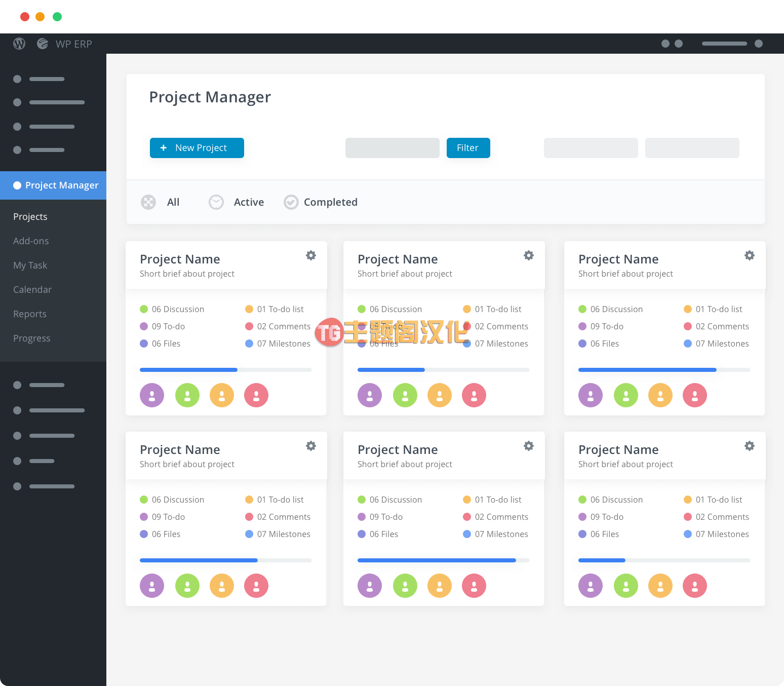Click "01 To-do list" in bottom-middle card
Screen dimensions: 784x686
tap(498, 500)
